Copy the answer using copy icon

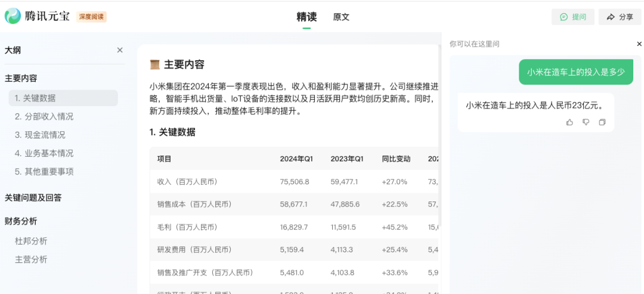(602, 122)
